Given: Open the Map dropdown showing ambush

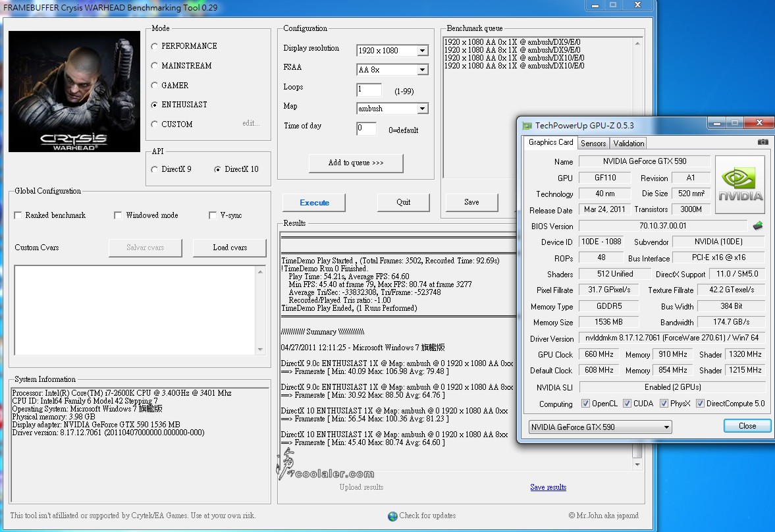Looking at the screenshot, I should click(422, 108).
